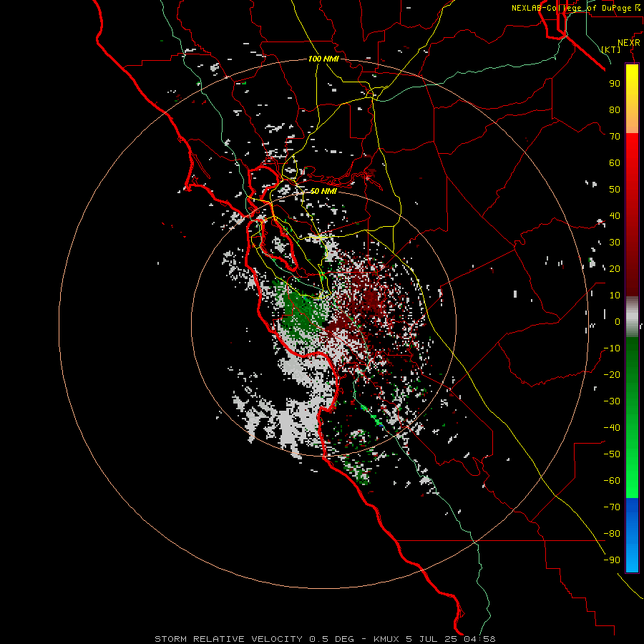Click the -10 value on velocity scale

612,348
